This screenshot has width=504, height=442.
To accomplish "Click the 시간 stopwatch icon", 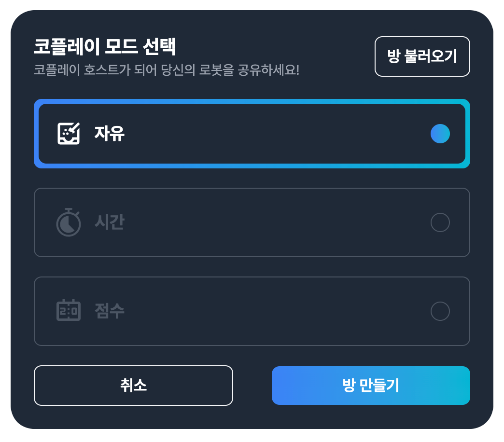I will 69,222.
